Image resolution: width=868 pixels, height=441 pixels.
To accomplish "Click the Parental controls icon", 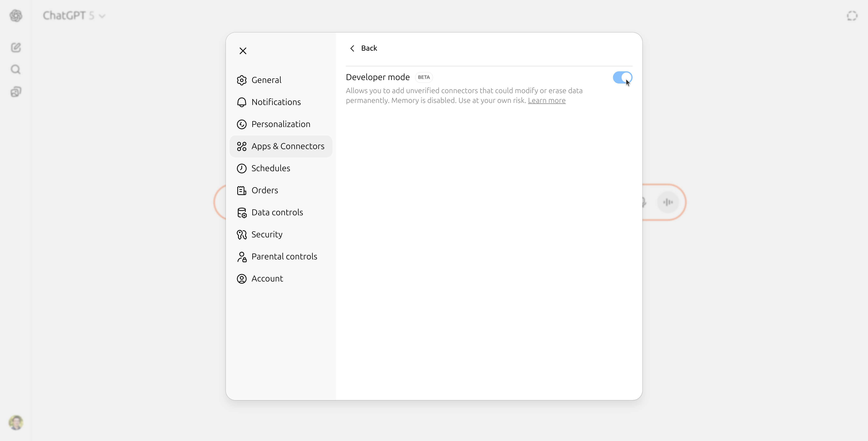I will tap(242, 257).
